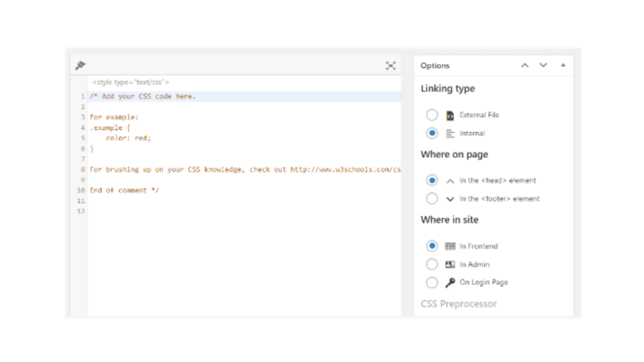
Task: Click the External File document icon
Action: (x=450, y=116)
